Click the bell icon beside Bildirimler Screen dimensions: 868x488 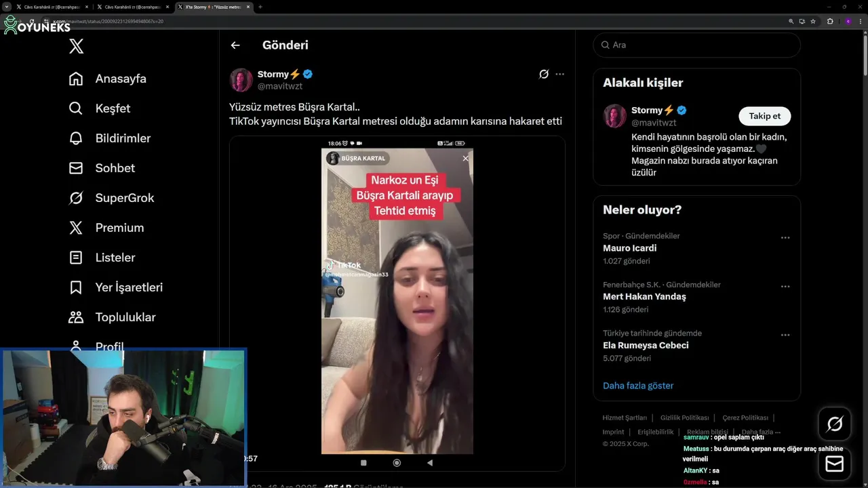76,138
